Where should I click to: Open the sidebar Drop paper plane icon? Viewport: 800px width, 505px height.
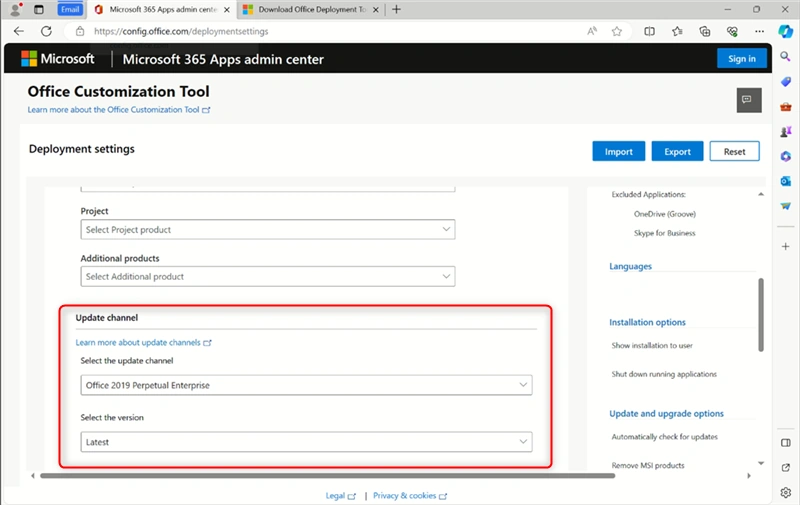pos(786,206)
